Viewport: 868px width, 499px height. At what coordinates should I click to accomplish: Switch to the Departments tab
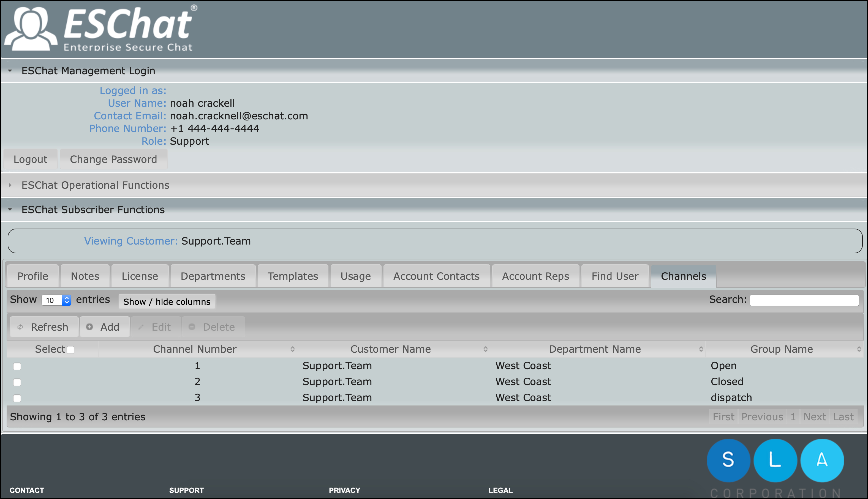pos(213,276)
